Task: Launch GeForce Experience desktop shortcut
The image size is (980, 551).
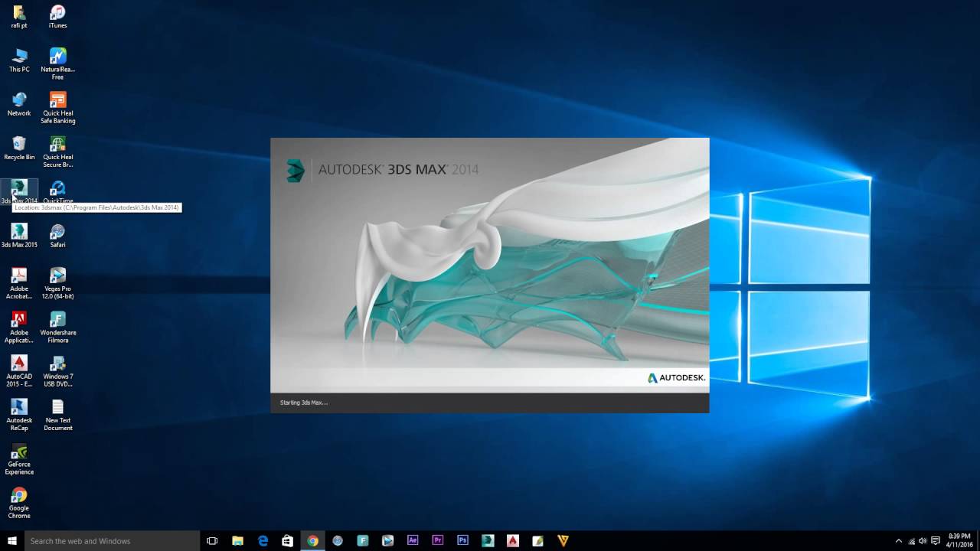Action: coord(19,459)
